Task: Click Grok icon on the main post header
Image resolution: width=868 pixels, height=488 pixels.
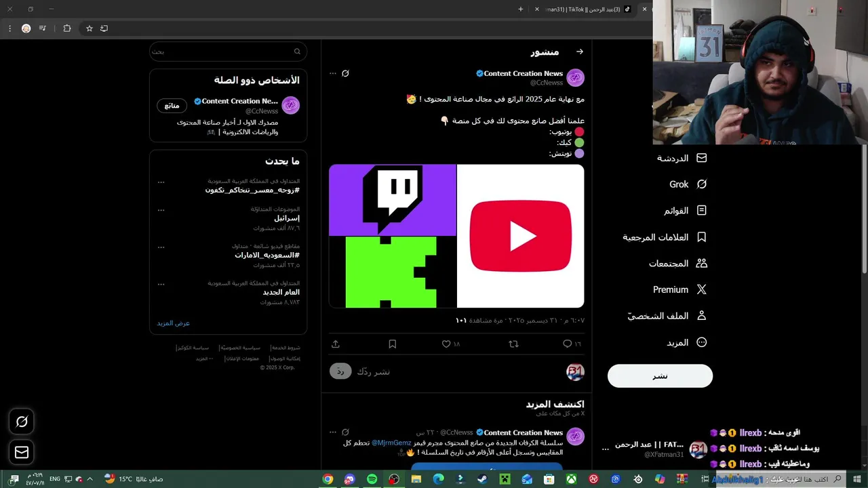Action: [345, 73]
